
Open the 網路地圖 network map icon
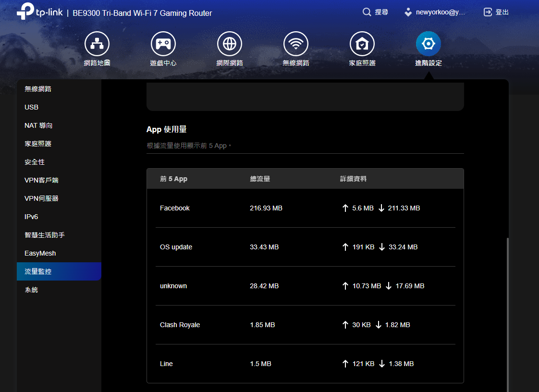point(97,44)
